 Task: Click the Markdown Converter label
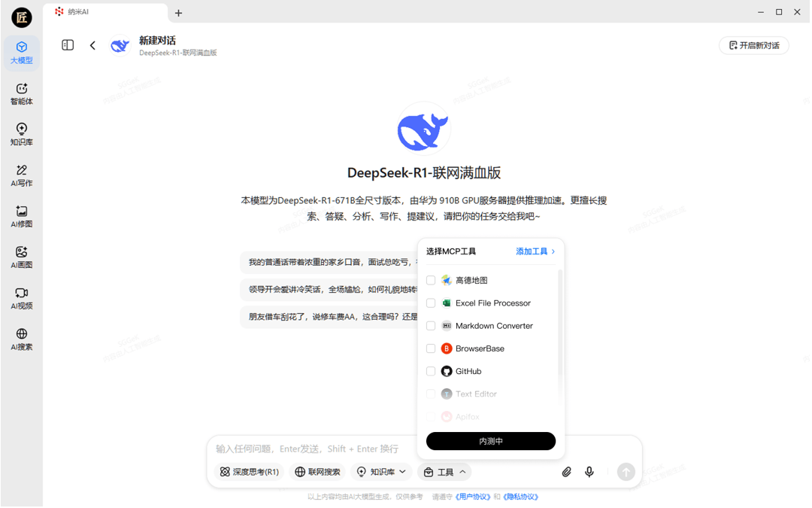pyautogui.click(x=494, y=326)
